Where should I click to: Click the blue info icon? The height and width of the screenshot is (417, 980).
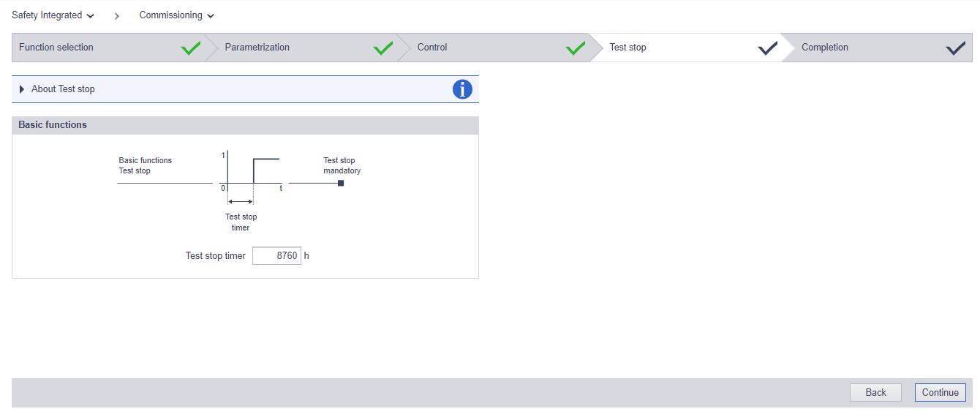[x=462, y=89]
